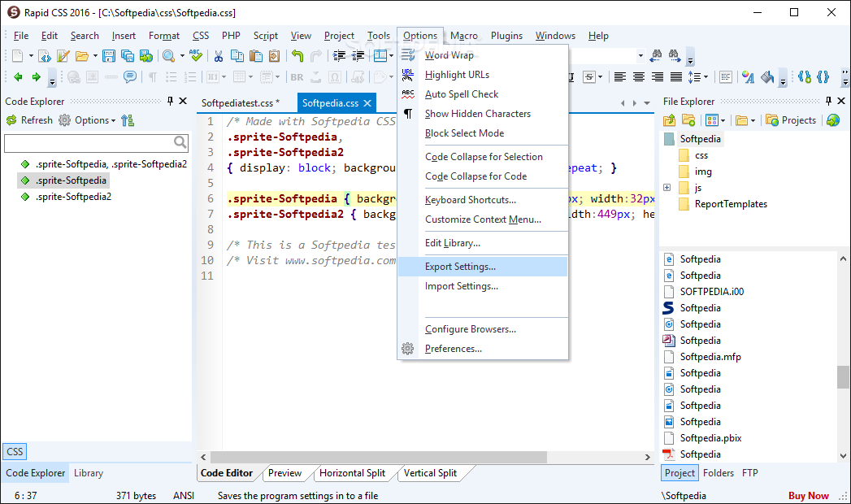Open the search combo box dropdown arrow
Screen dimensions: 851x504
640,55
